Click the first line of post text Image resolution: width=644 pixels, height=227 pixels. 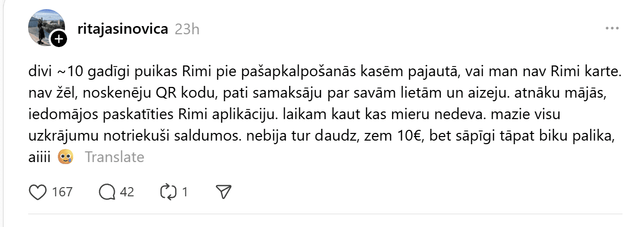tap(325, 72)
